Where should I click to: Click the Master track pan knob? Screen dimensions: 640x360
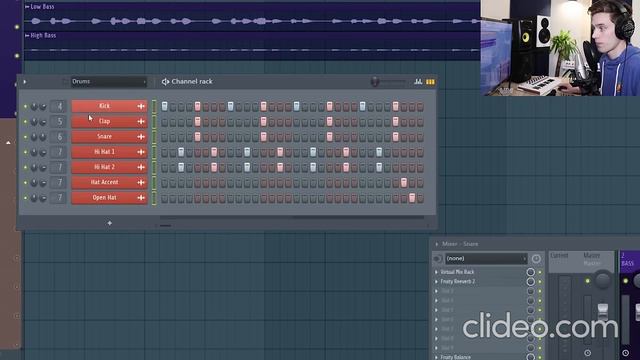coord(602,280)
